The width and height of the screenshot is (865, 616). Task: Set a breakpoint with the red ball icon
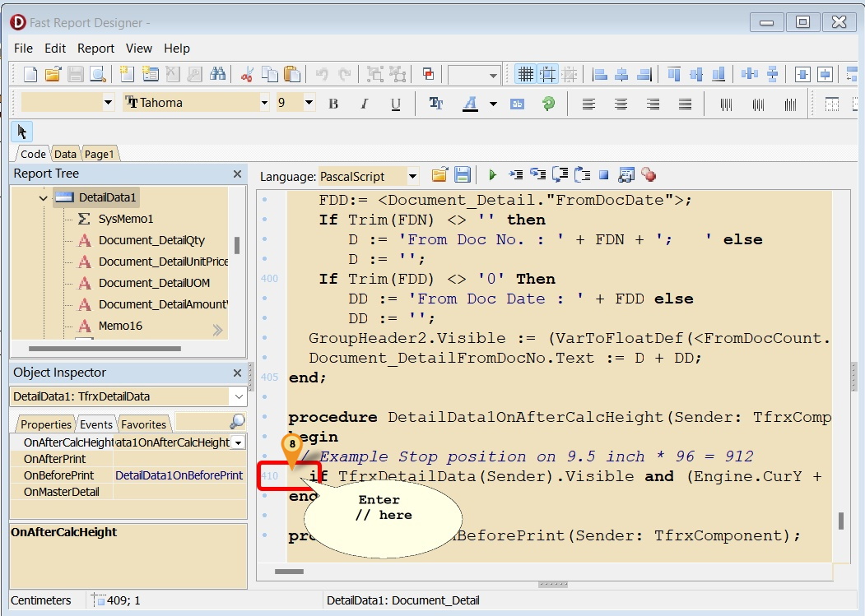(649, 174)
